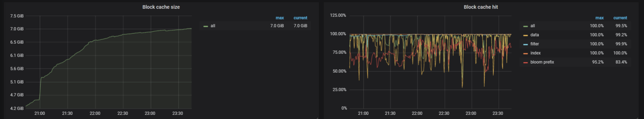Sort Block cache size legend by 'max' column
Image resolution: width=644 pixels, height=119 pixels.
[280, 18]
